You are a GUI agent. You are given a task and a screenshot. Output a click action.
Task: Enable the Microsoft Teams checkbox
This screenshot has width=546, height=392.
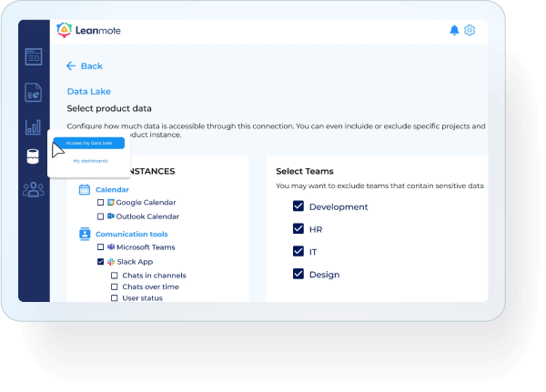(x=100, y=246)
